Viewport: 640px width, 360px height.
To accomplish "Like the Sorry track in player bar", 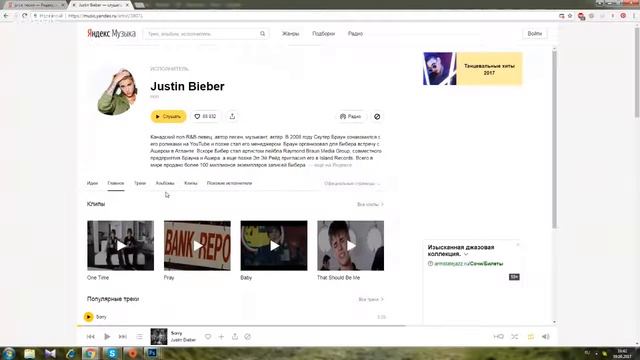I will coord(208,337).
